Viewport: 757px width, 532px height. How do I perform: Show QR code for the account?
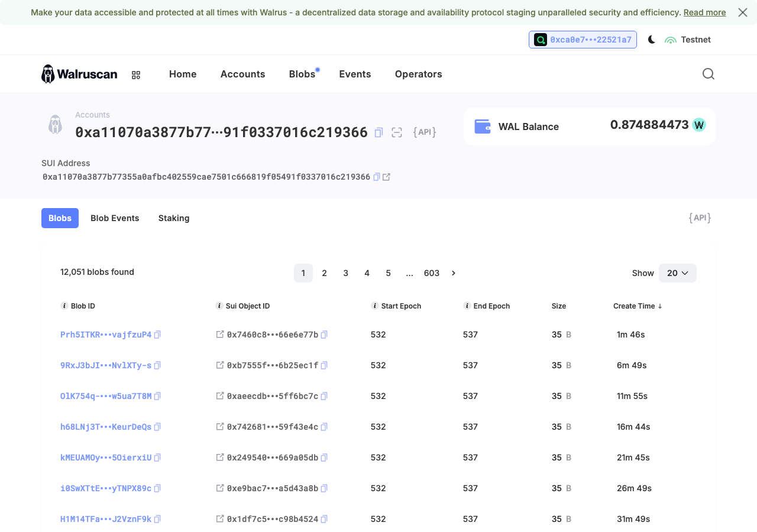[x=397, y=132]
